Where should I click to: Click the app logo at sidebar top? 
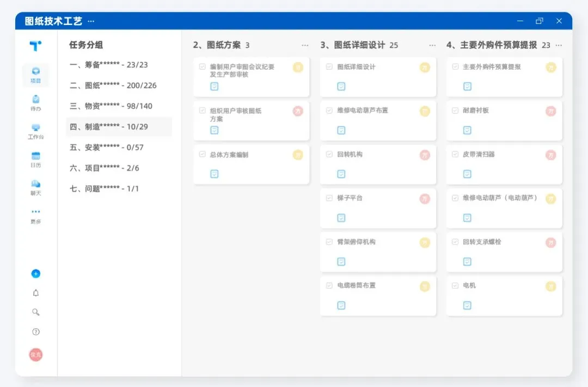coord(35,46)
